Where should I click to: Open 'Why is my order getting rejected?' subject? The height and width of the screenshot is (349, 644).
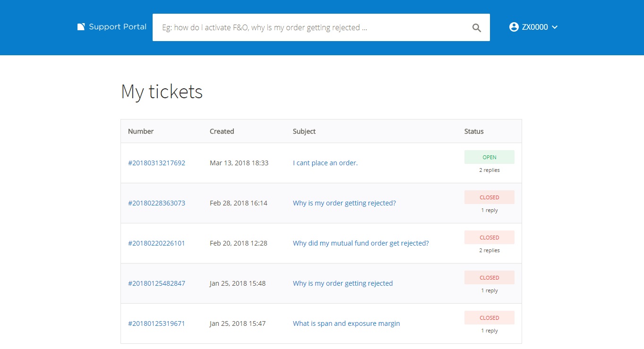coord(344,203)
